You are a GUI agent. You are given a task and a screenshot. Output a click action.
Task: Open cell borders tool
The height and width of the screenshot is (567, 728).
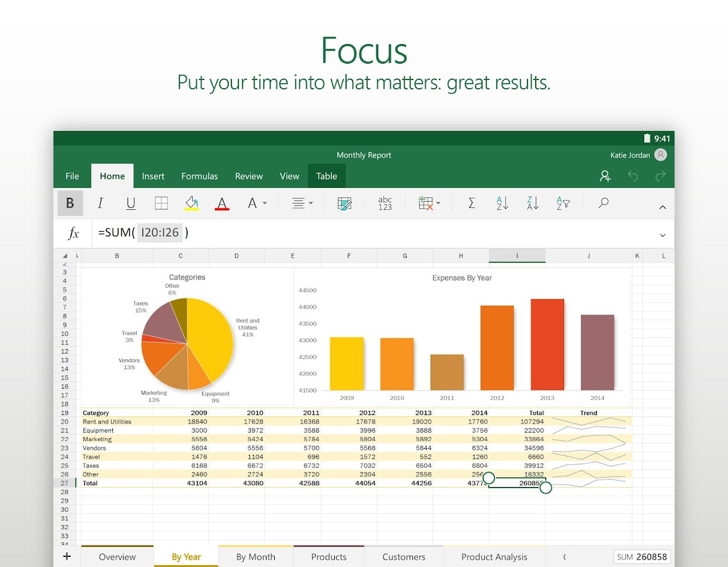point(161,203)
